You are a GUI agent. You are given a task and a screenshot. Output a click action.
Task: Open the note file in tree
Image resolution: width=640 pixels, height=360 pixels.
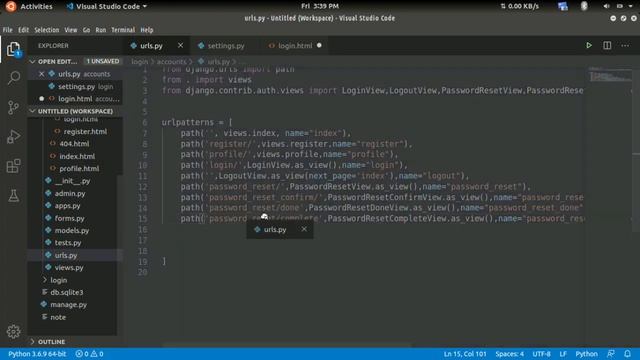(x=58, y=317)
